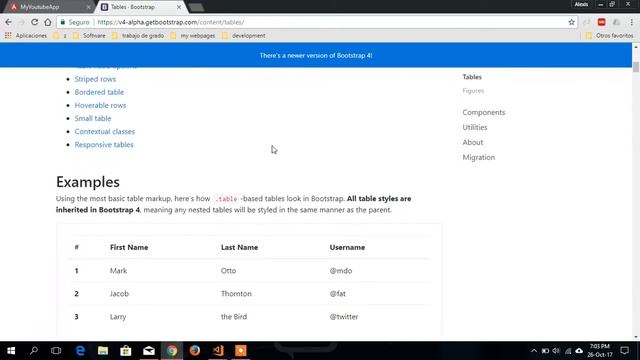640x360 pixels.
Task: Open the my webpages bookmarks folder
Action: click(193, 36)
